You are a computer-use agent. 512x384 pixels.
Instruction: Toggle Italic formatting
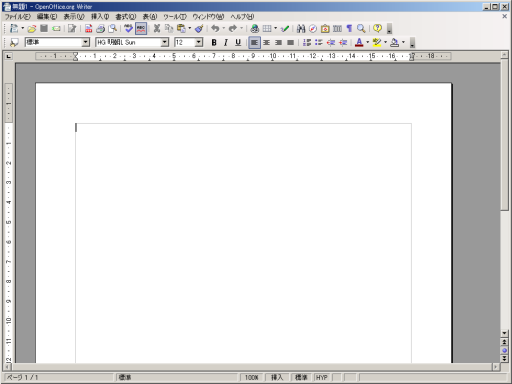(226, 42)
